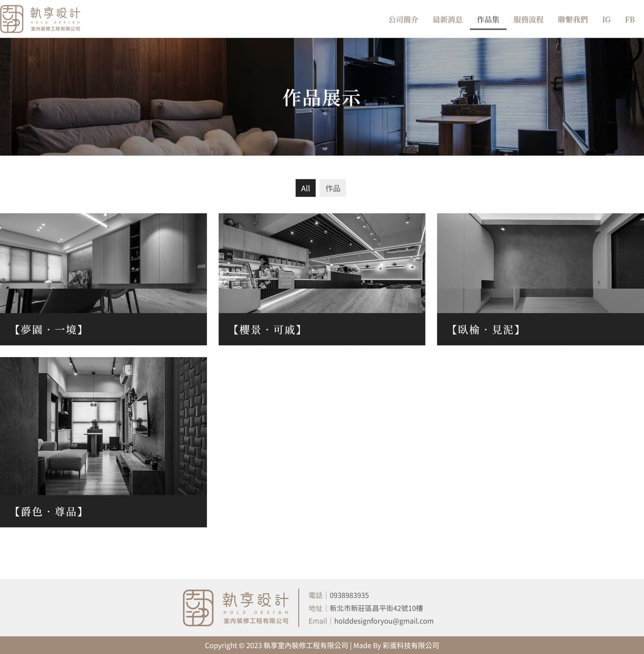The image size is (644, 654).
Task: Open the IG link in header
Action: [x=606, y=20]
